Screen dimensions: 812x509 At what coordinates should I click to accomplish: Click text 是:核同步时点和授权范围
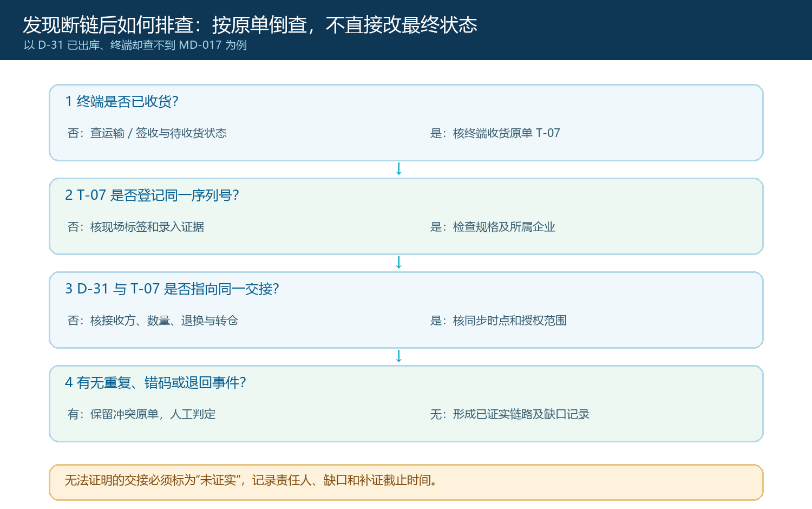(x=499, y=321)
